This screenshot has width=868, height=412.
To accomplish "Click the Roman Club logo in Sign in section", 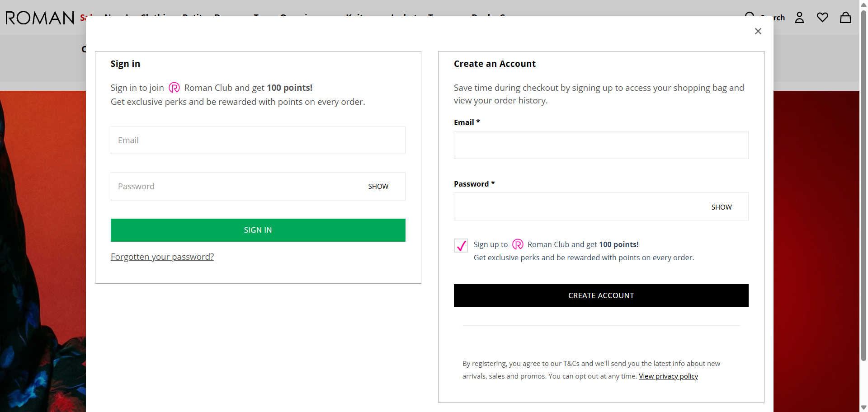I will 174,88.
